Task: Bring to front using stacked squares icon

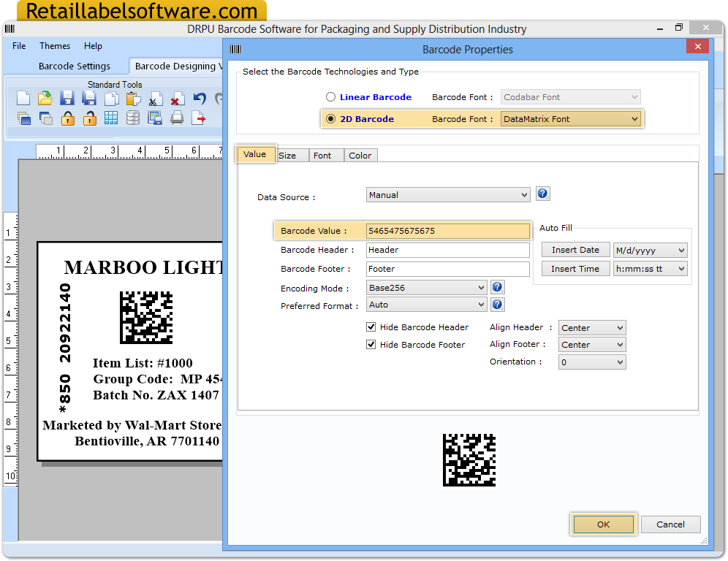Action: [x=23, y=118]
